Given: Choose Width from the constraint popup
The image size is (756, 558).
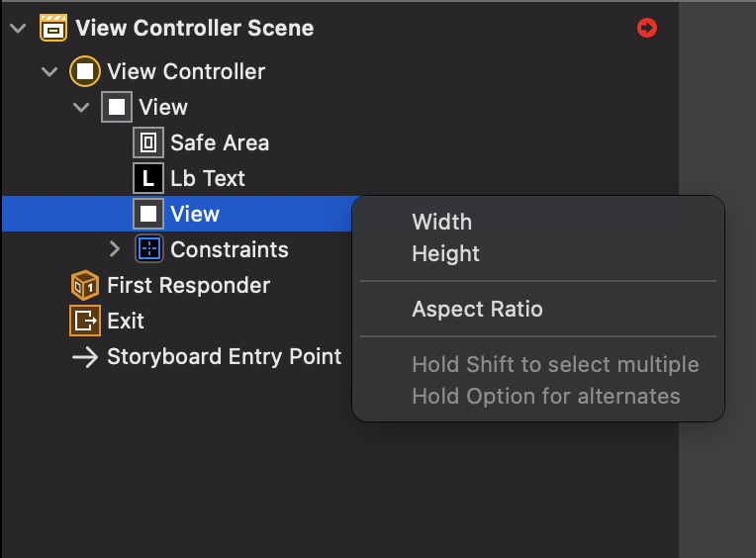Looking at the screenshot, I should click(x=441, y=222).
